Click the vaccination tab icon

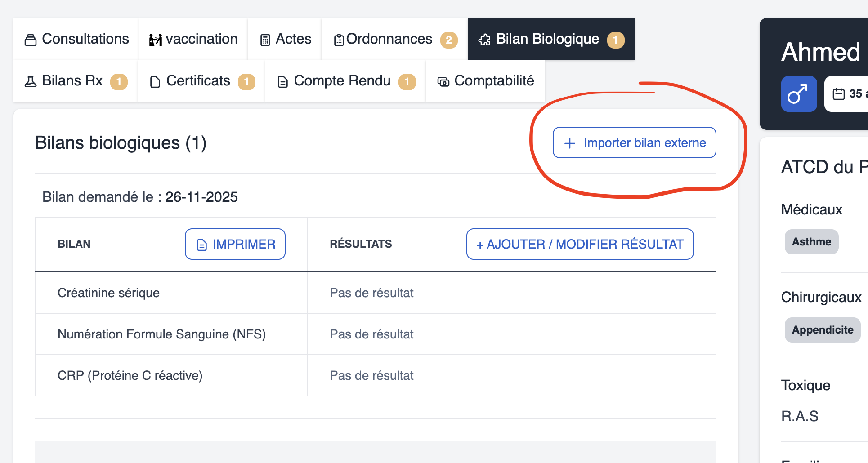(155, 40)
